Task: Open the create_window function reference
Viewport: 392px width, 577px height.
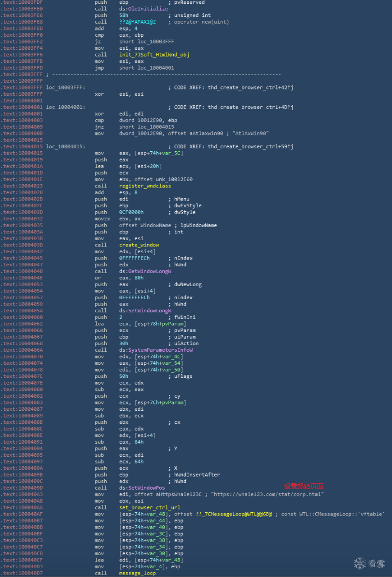Action: coord(139,245)
